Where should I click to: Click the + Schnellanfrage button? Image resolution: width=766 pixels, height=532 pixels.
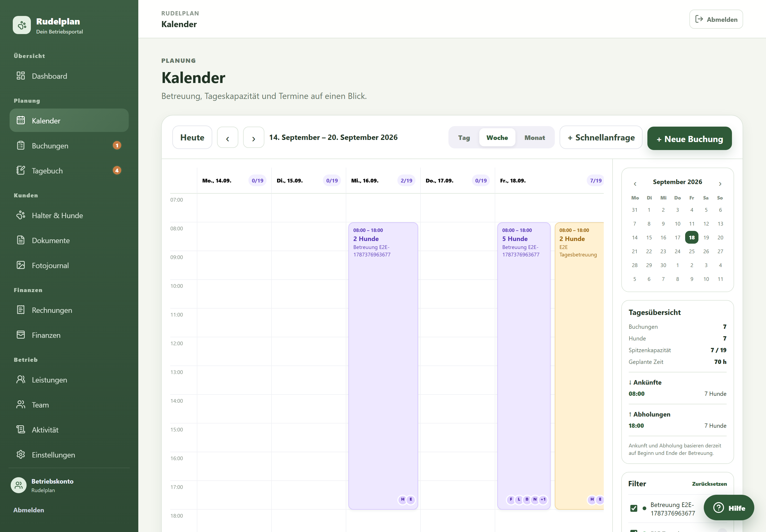[x=601, y=137]
